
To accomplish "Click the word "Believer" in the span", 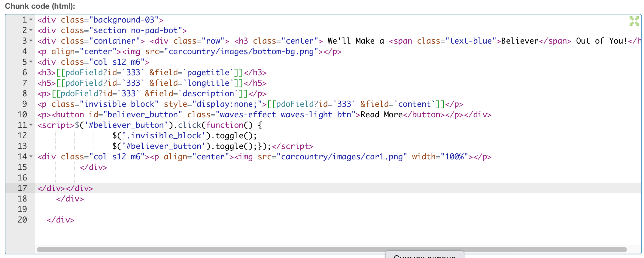I will click(x=520, y=41).
